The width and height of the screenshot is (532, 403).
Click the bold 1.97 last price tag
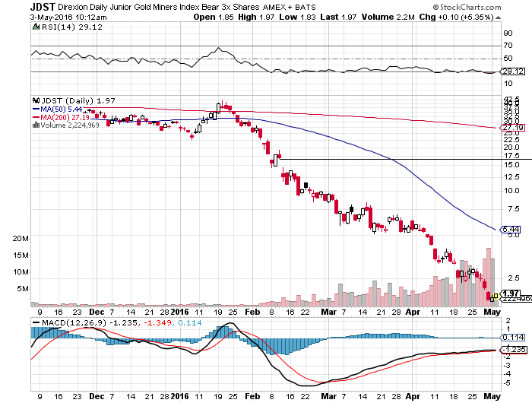click(511, 293)
